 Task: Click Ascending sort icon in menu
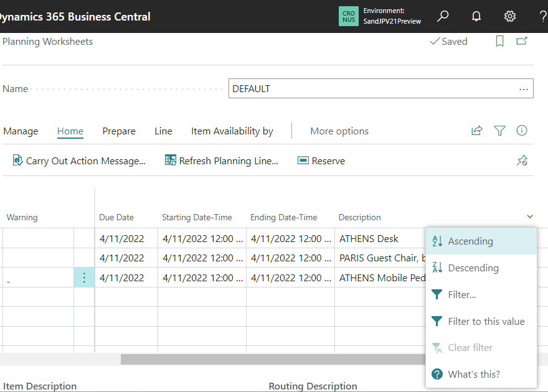(437, 241)
